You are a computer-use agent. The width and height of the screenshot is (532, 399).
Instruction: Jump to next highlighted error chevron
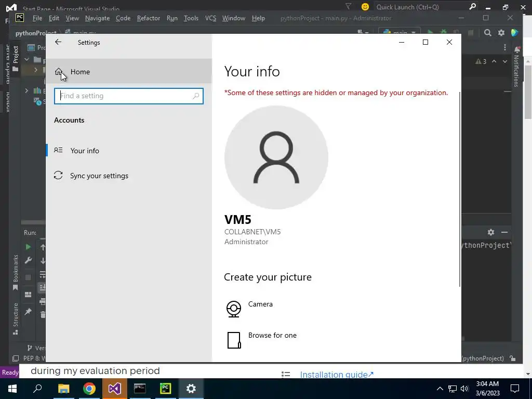pos(505,61)
